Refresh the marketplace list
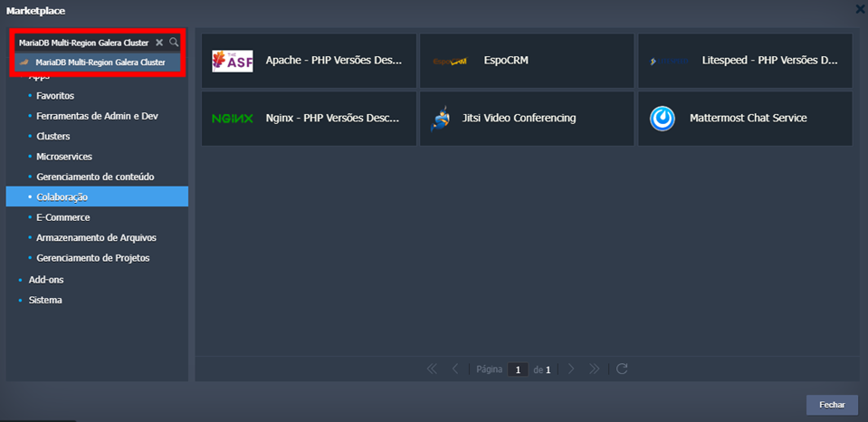 [622, 369]
